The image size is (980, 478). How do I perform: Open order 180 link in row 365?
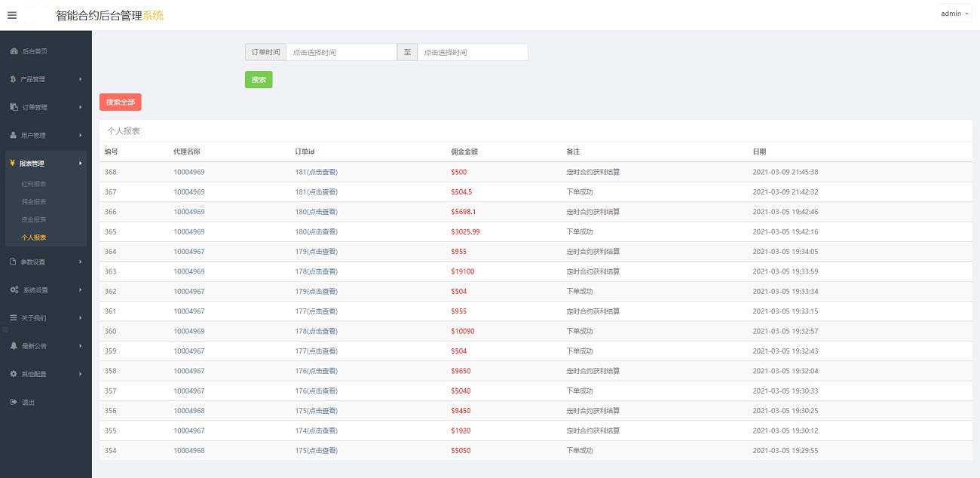316,231
